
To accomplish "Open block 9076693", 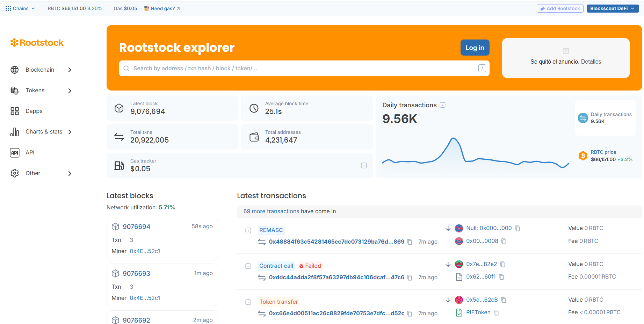I will (x=136, y=274).
